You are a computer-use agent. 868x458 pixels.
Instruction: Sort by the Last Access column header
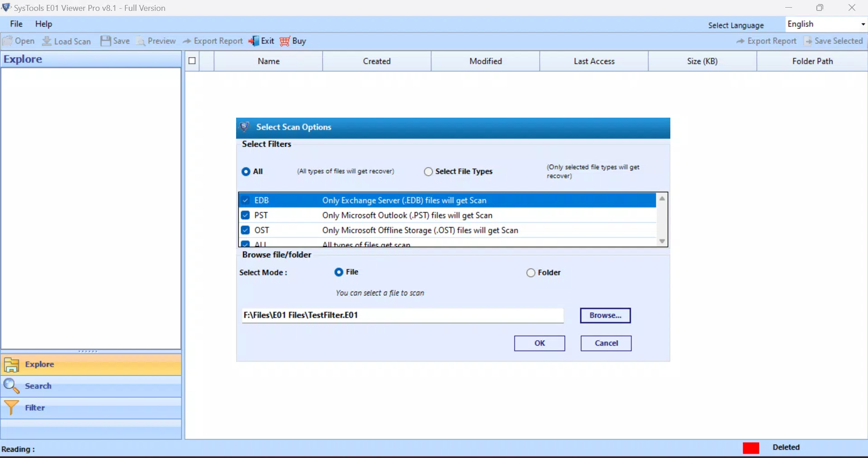pyautogui.click(x=594, y=61)
